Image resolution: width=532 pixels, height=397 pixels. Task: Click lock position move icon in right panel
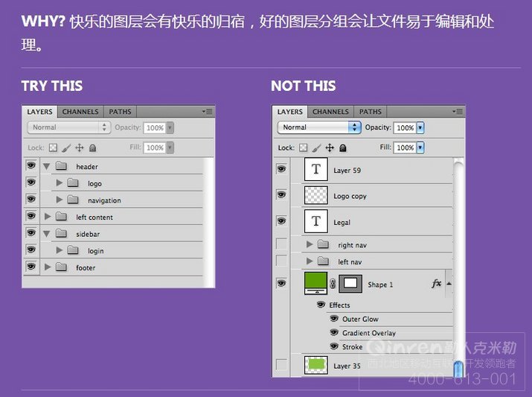click(x=330, y=147)
